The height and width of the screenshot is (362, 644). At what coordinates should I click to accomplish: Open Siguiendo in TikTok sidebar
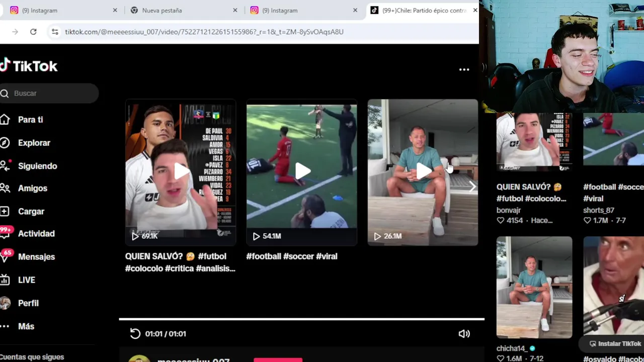coord(37,166)
